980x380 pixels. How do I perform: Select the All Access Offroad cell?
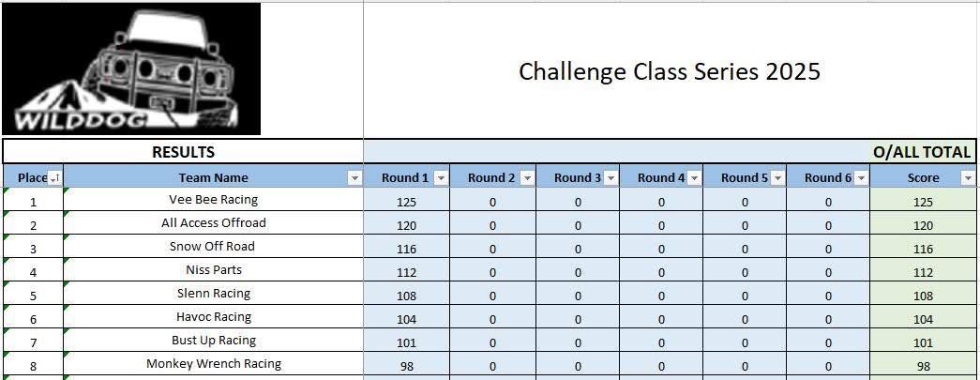(213, 222)
